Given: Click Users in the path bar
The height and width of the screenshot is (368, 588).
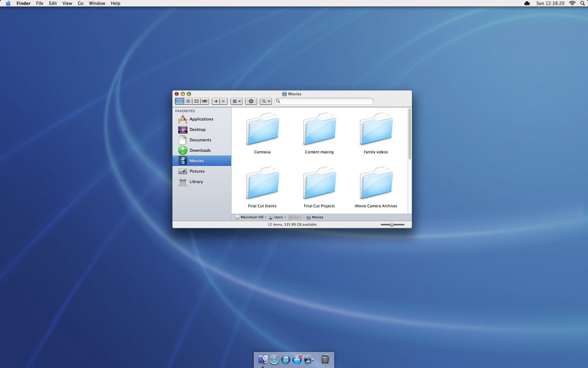Looking at the screenshot, I should [278, 217].
